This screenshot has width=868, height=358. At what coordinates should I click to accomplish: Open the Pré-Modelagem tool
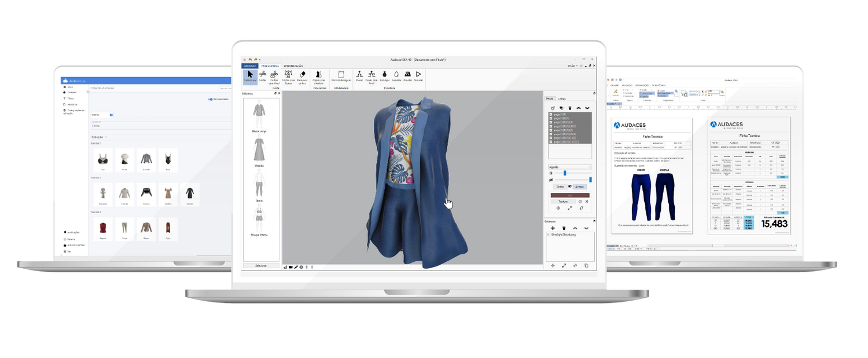click(341, 77)
